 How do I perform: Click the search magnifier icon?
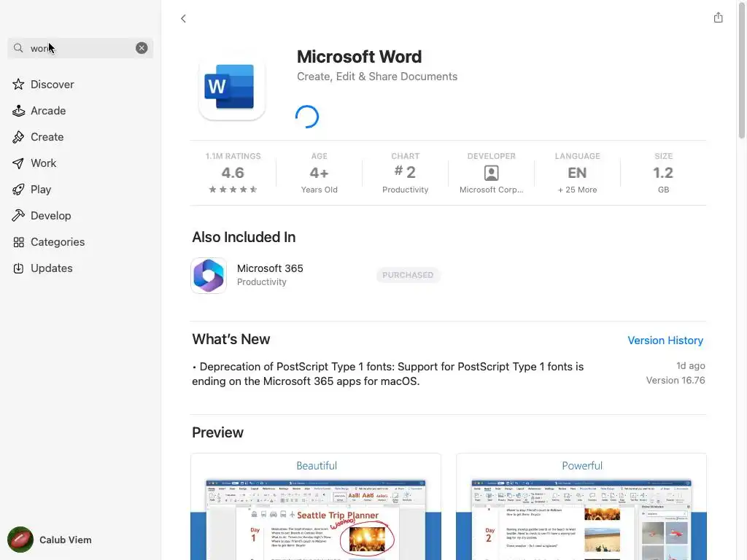coord(18,47)
